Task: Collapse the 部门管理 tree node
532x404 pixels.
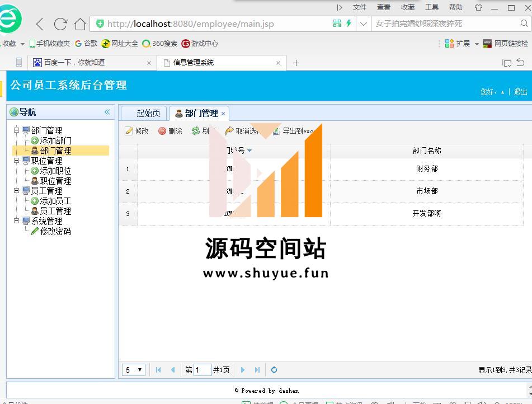Action: 16,130
